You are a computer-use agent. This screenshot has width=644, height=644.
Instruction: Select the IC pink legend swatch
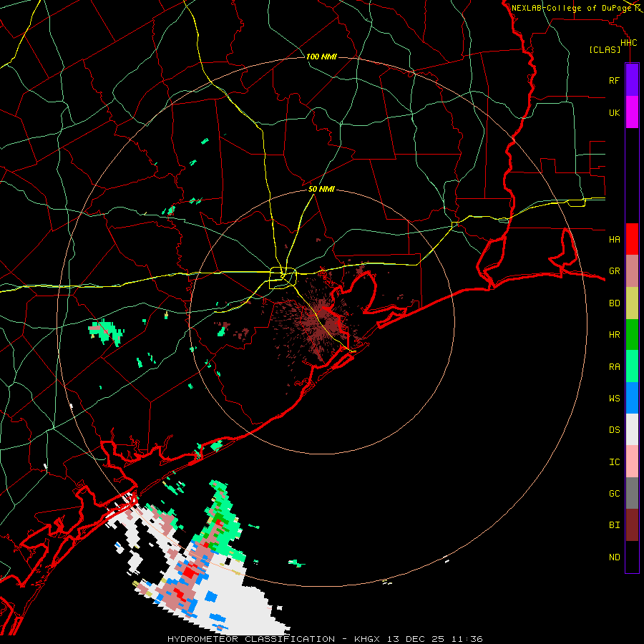point(632,462)
